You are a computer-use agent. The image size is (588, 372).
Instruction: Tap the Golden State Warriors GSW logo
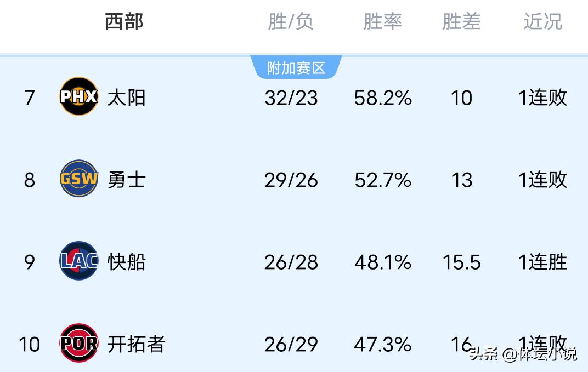click(78, 179)
